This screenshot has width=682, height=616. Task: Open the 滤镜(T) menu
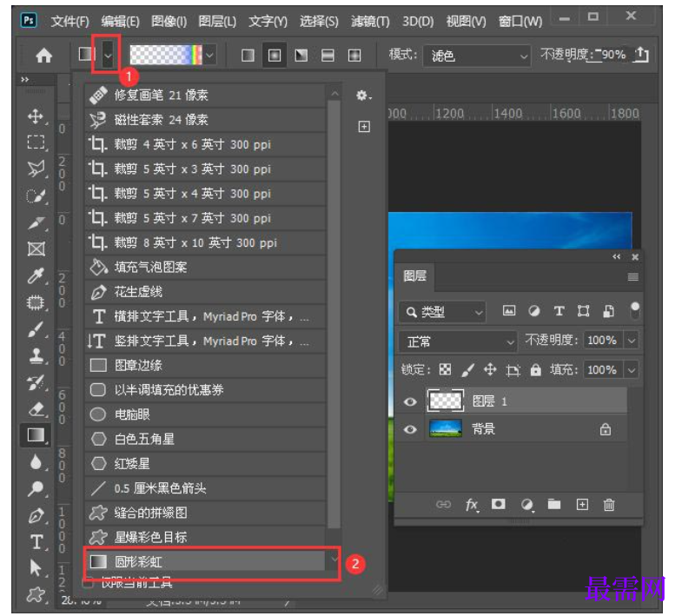pos(370,21)
